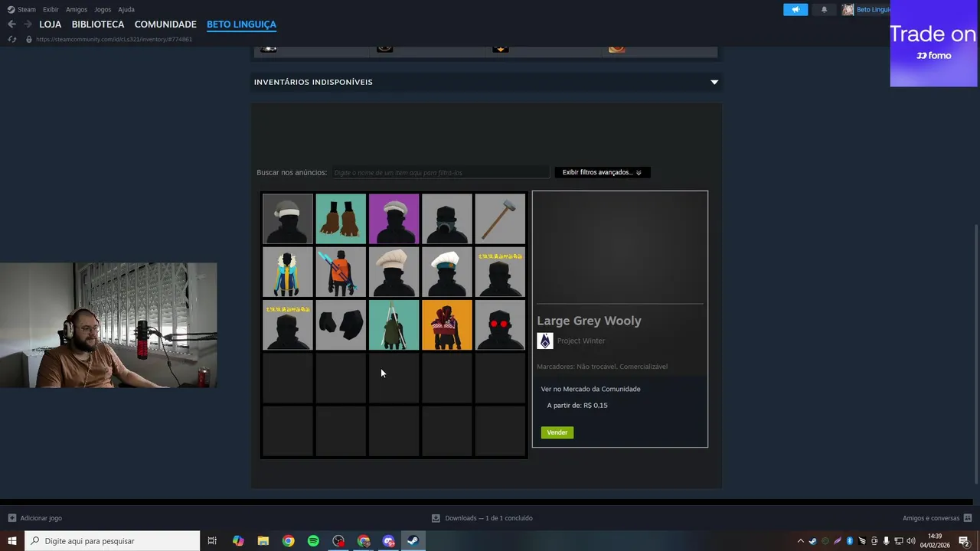
Task: Select the yellow-text item beside the black gloves
Action: coord(288,325)
